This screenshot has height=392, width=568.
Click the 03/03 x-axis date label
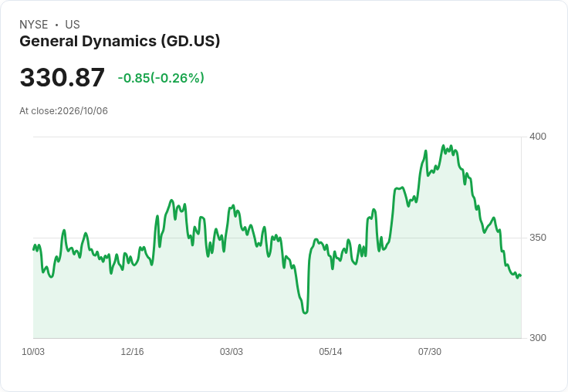(x=232, y=352)
